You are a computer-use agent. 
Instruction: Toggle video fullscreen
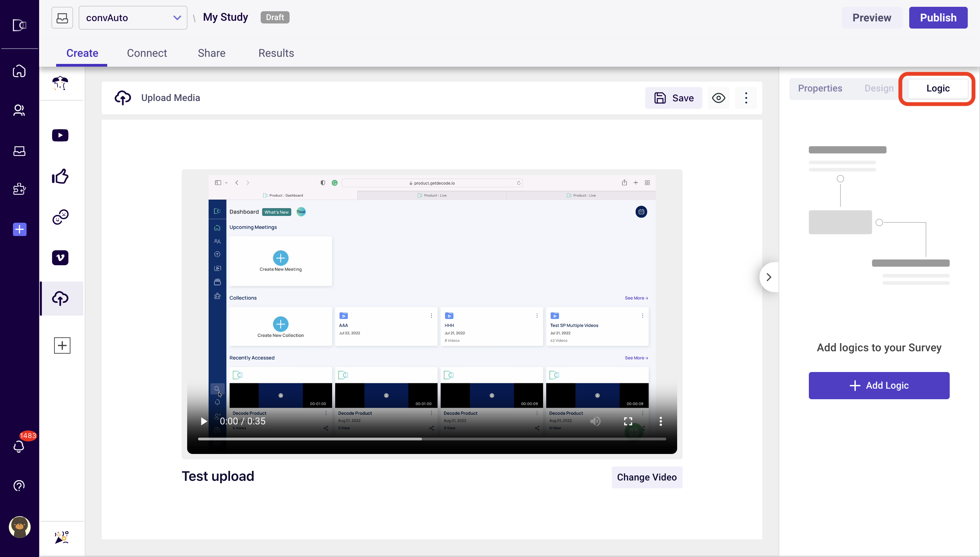pyautogui.click(x=628, y=421)
